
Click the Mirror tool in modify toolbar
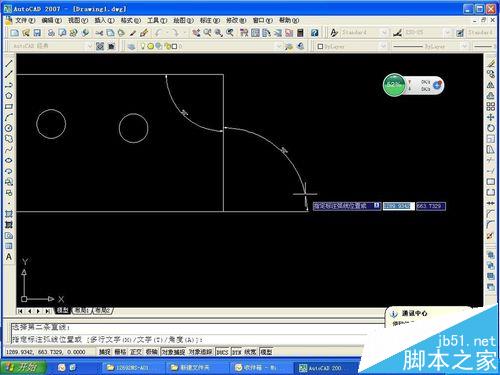tap(490, 85)
